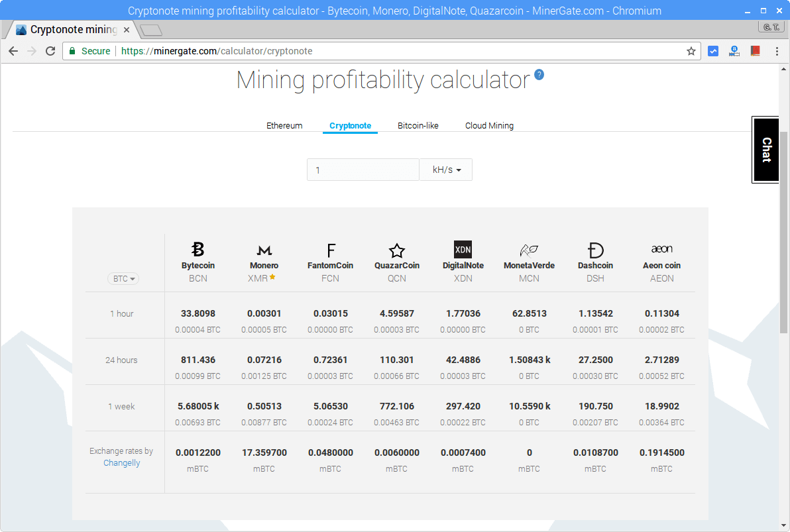Click the QuazarCoin star icon
Screen dimensions: 790x532
click(396, 250)
